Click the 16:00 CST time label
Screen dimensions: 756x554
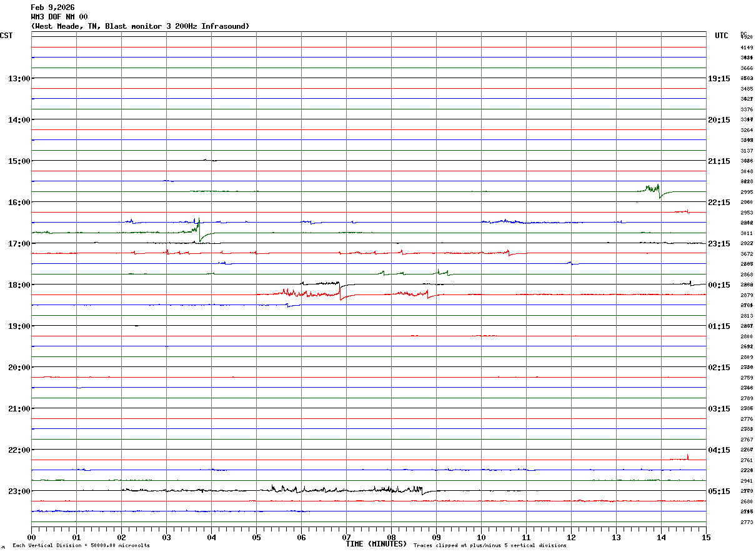tap(19, 203)
